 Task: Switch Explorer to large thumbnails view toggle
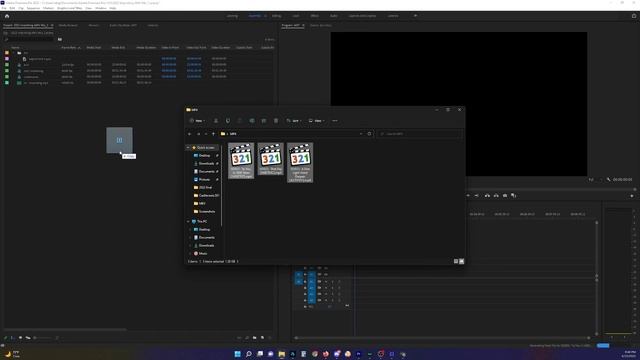[462, 261]
